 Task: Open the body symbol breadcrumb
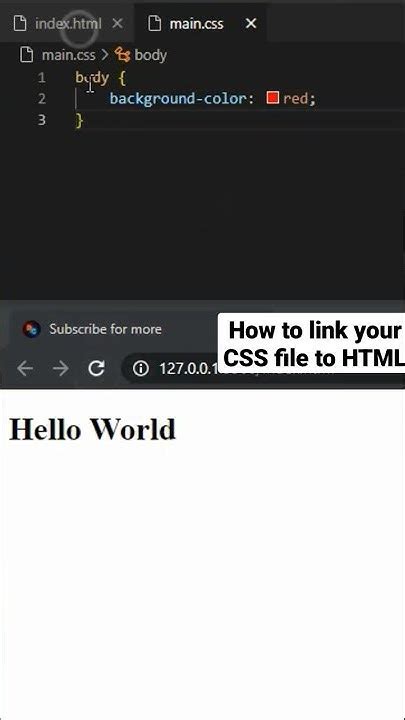pos(150,55)
